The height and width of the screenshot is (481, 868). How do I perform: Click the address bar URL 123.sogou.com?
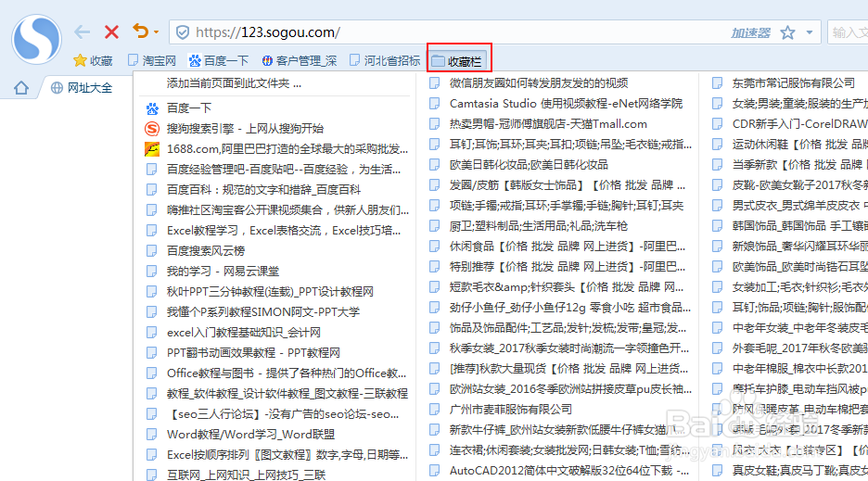(x=268, y=32)
